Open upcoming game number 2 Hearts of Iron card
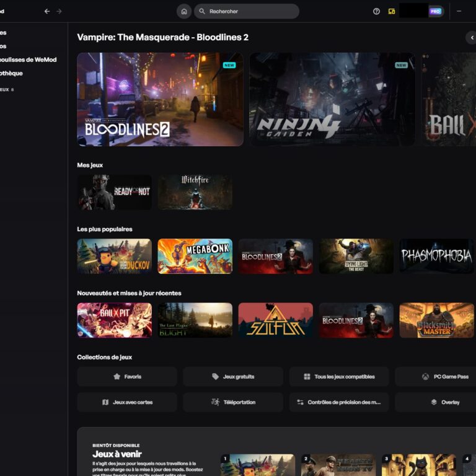Screen dimensions: 476x476 [x=338, y=465]
